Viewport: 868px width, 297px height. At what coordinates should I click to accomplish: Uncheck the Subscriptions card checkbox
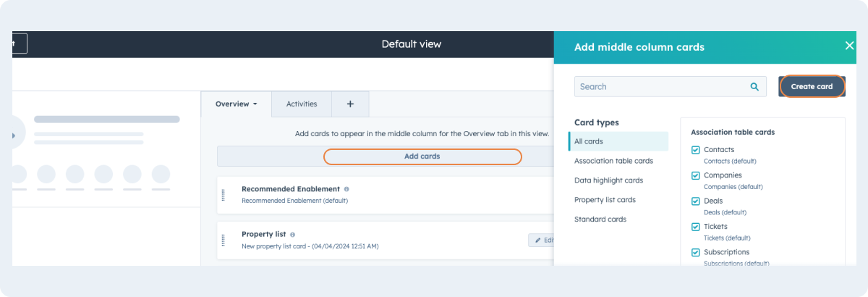click(x=695, y=253)
